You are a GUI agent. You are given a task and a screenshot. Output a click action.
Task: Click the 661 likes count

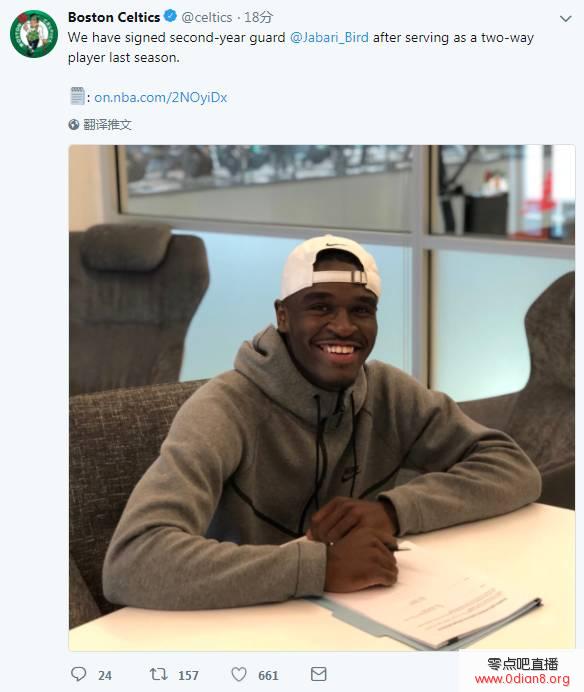click(268, 675)
